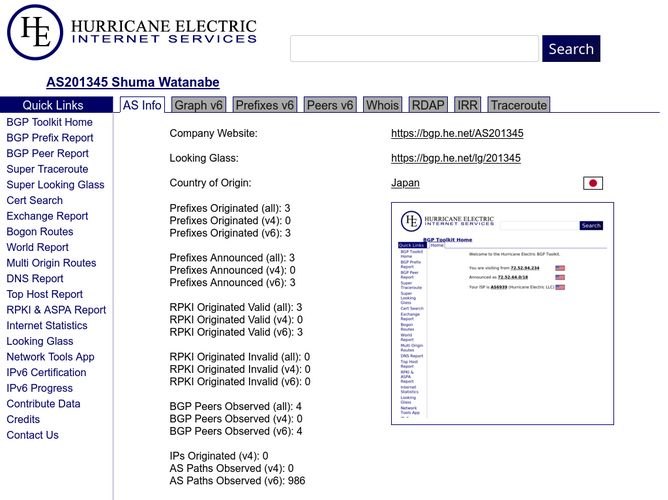
Task: Click the 'IPs Originated (v4): 0' text
Action: pos(219,456)
